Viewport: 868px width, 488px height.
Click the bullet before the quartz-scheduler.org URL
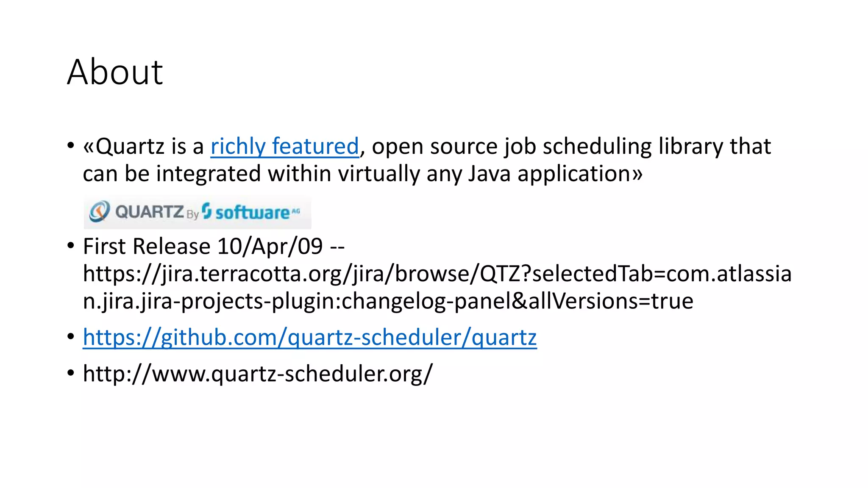pos(71,373)
